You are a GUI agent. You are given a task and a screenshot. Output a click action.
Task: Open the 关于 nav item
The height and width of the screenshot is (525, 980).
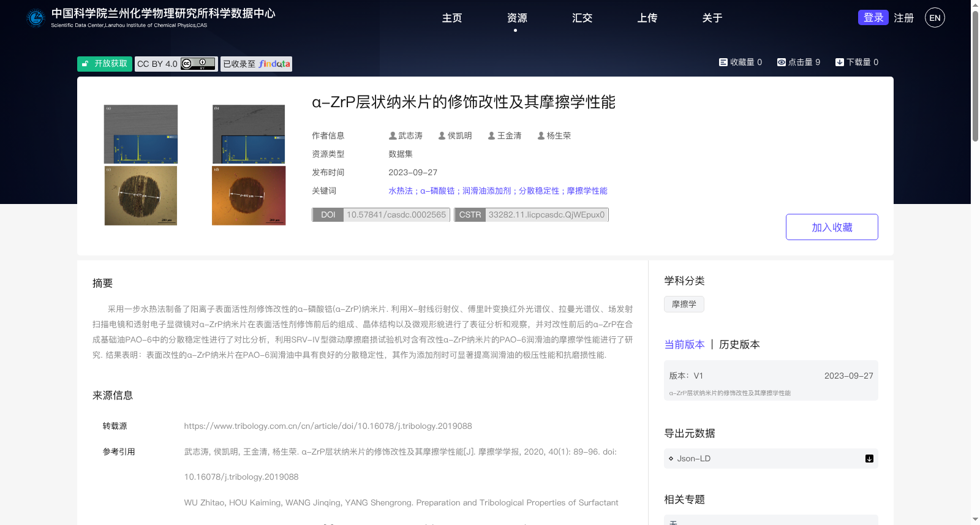(x=712, y=18)
